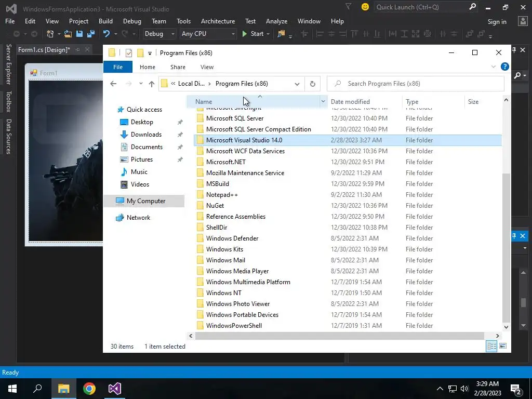The width and height of the screenshot is (532, 399).
Task: Click the Visual Studio taskbar icon
Action: (115, 389)
